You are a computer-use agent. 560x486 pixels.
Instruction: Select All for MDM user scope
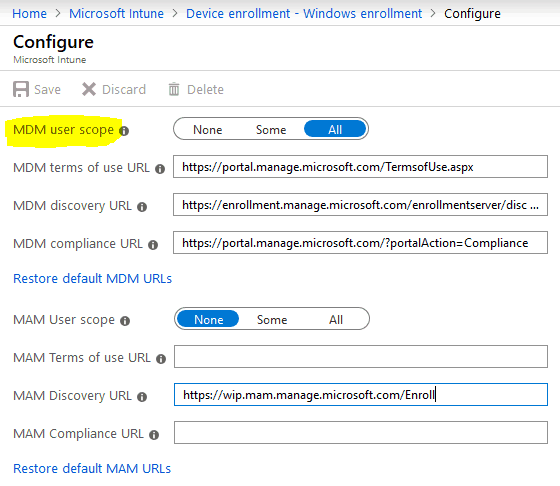335,129
